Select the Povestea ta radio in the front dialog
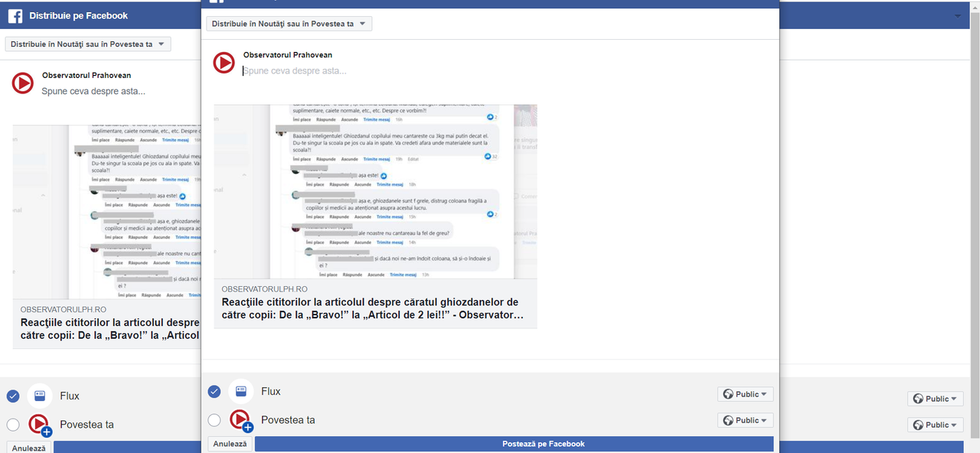The width and height of the screenshot is (980, 453). (x=214, y=420)
